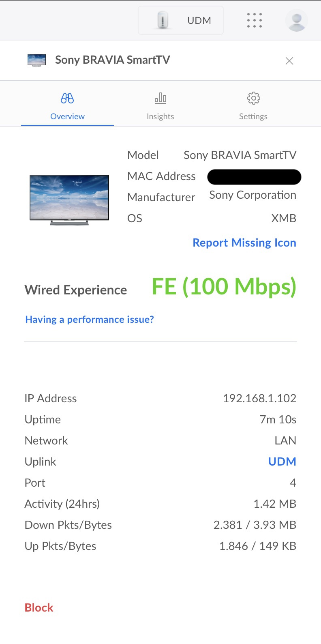Click the XMB operating system value
The height and width of the screenshot is (644, 321).
point(284,218)
